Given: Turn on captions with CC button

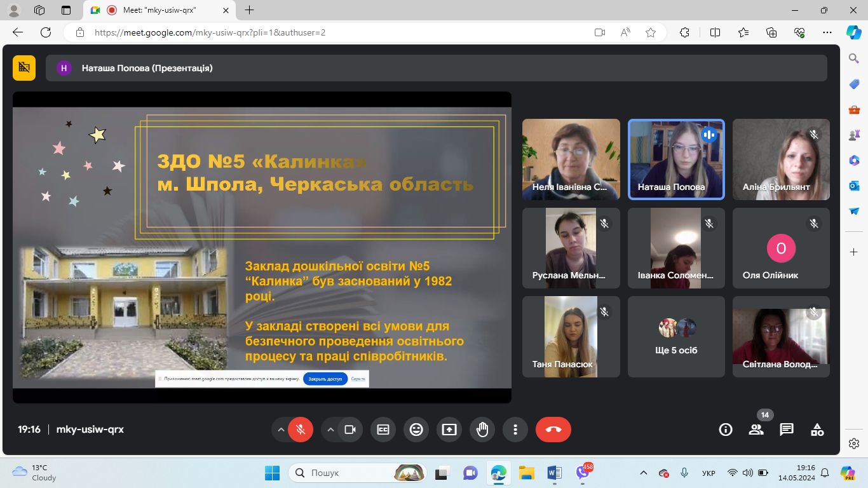Looking at the screenshot, I should [383, 430].
